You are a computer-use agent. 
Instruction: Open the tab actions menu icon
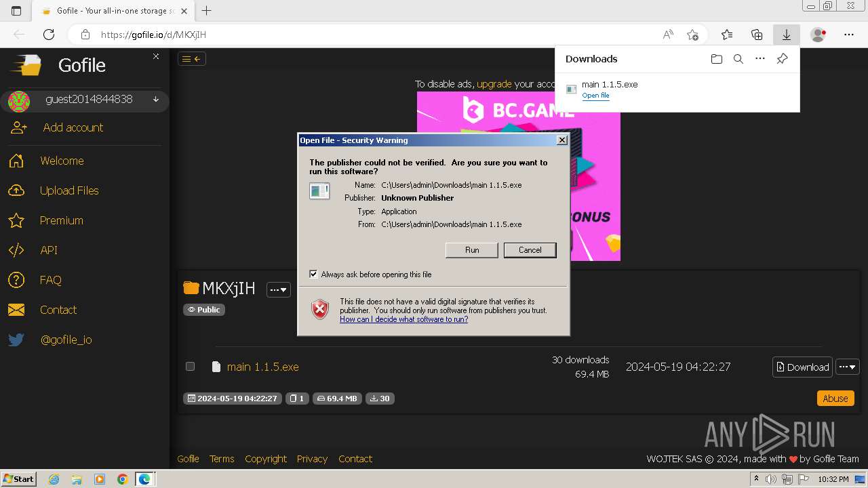pos(16,11)
